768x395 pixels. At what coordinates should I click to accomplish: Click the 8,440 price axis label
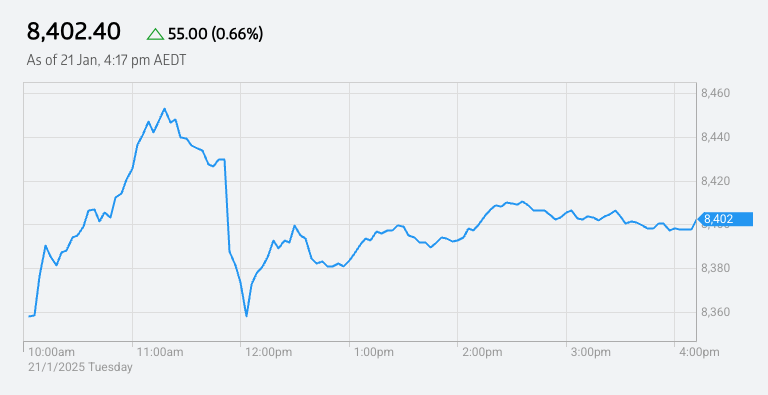click(x=716, y=137)
